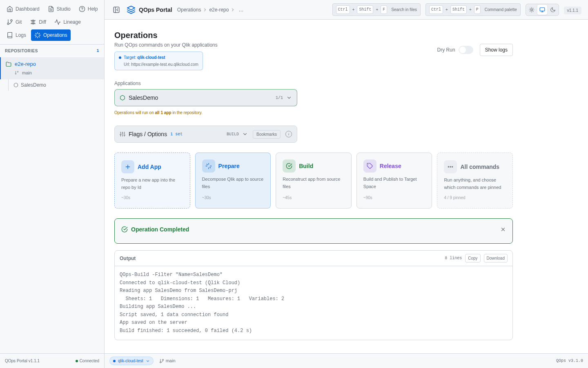588x368 pixels.
Task: Click the Operations breadcrumb link
Action: click(x=189, y=10)
